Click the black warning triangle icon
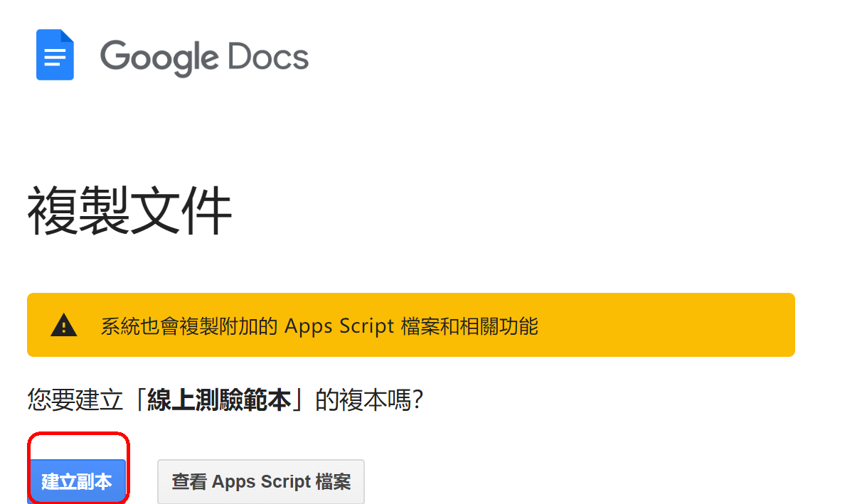Image resolution: width=867 pixels, height=504 pixels. pyautogui.click(x=63, y=326)
